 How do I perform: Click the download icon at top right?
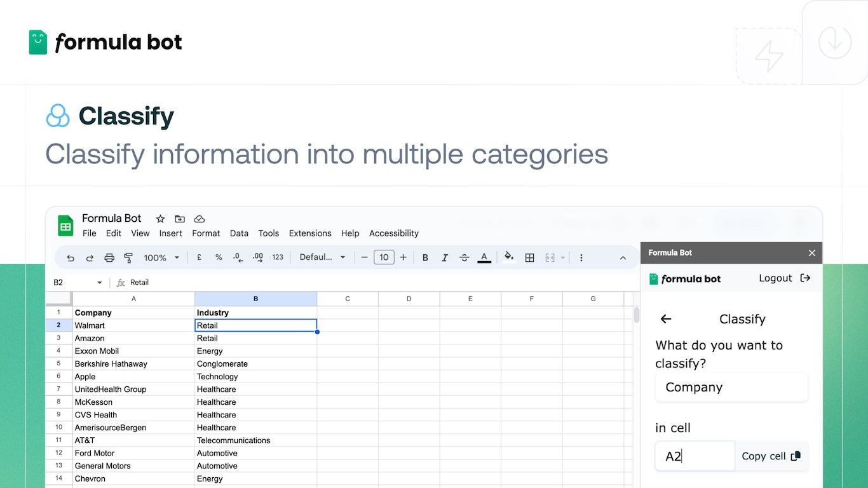834,43
